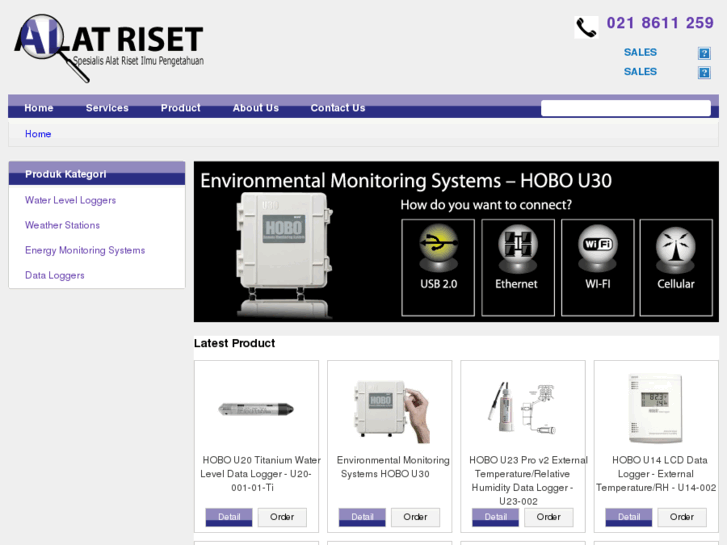Viewport: 727px width, 545px height.
Task: Open Detail for HOBO U14 LCD Data Logger
Action: [629, 517]
